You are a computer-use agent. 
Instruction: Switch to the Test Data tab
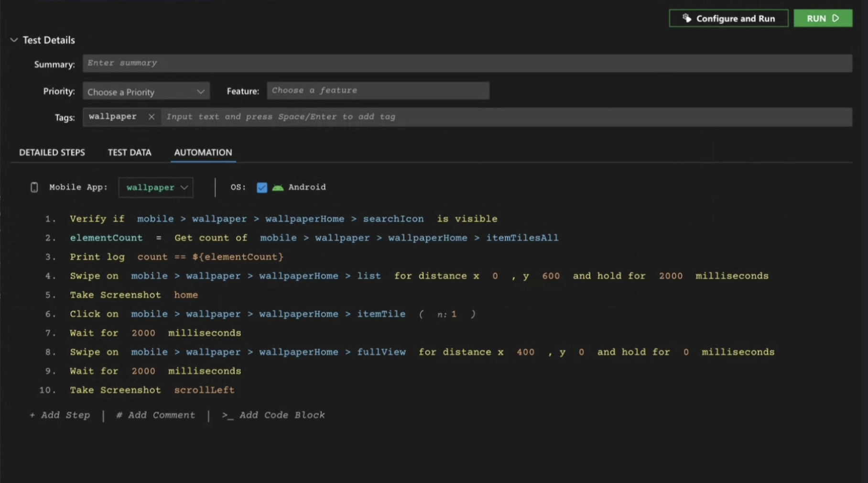pyautogui.click(x=130, y=153)
